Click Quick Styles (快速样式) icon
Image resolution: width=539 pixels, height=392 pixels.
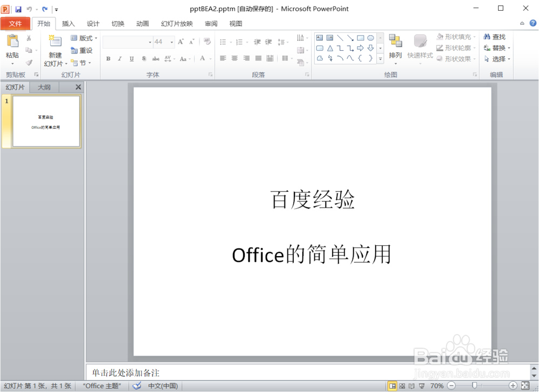pos(420,41)
